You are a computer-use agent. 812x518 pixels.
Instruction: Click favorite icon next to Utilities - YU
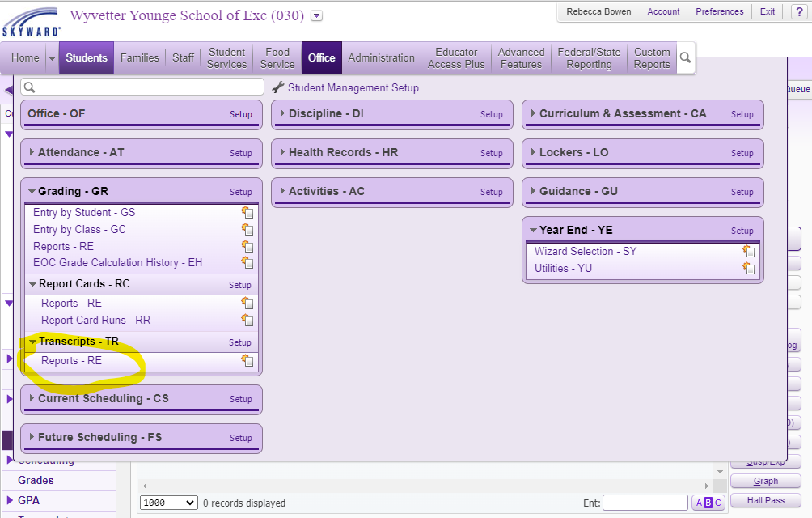pos(749,269)
